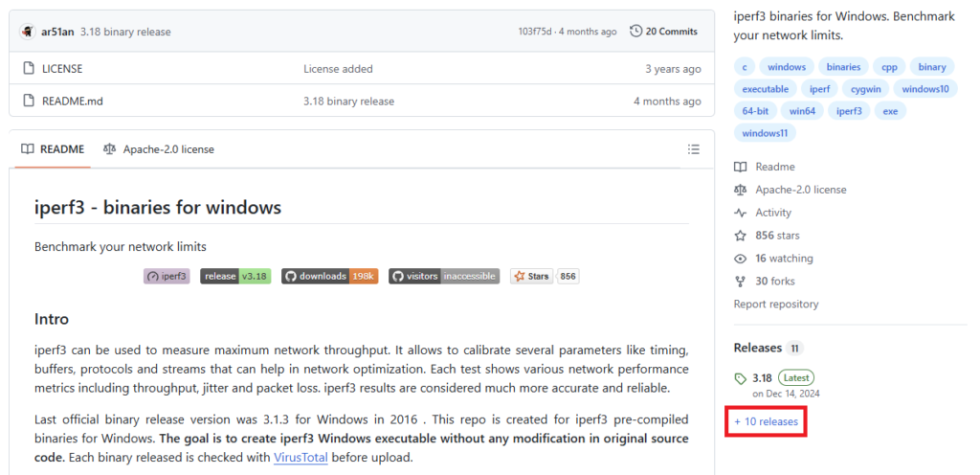
Task: Expand the + 10 releases link
Action: [x=766, y=421]
